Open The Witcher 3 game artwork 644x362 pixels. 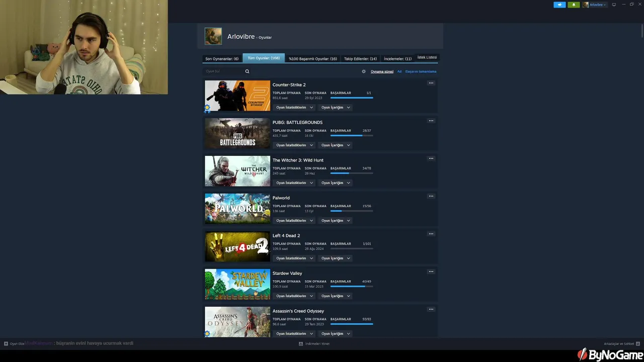coord(237,171)
